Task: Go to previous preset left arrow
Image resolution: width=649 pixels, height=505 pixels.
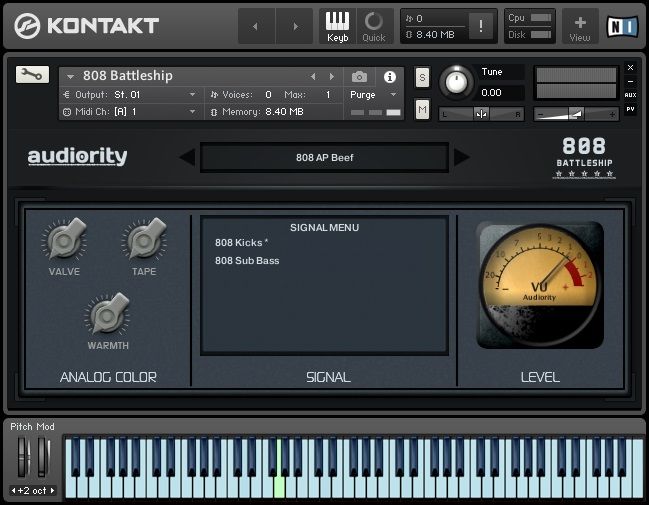Action: [187, 157]
